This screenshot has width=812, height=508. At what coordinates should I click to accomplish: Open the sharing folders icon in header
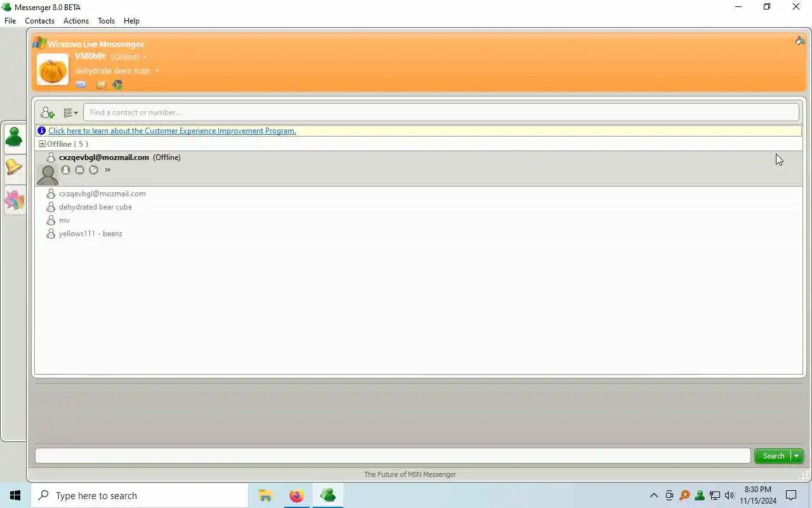point(101,84)
